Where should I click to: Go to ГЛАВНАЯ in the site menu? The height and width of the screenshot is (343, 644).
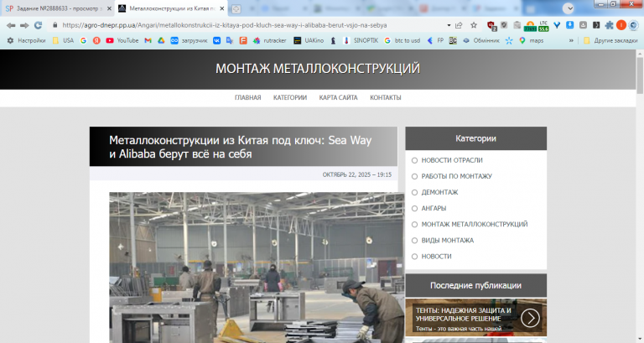pos(247,98)
